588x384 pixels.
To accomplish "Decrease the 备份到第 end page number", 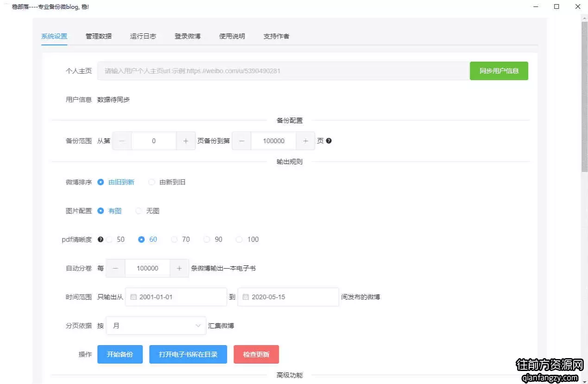I will coord(241,141).
